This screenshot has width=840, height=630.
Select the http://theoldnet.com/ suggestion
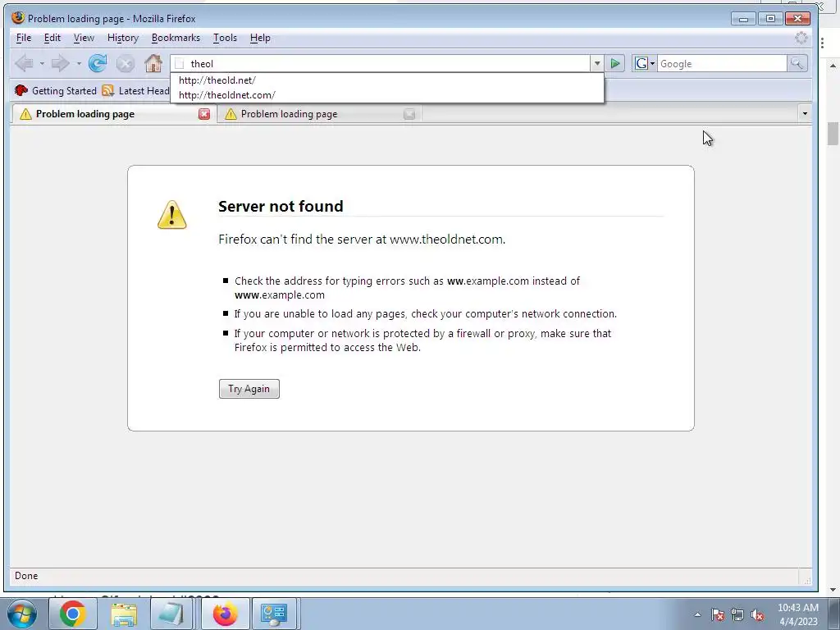tap(387, 95)
